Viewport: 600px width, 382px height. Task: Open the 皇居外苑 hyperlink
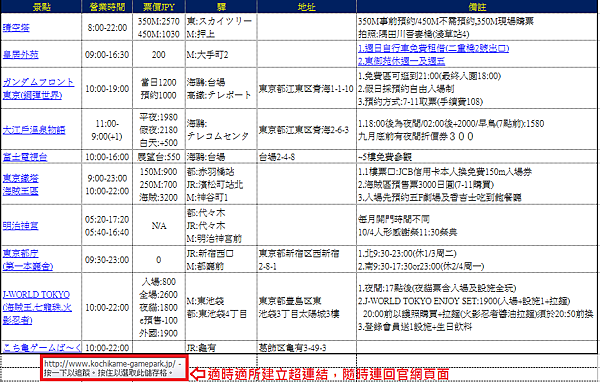(20, 54)
